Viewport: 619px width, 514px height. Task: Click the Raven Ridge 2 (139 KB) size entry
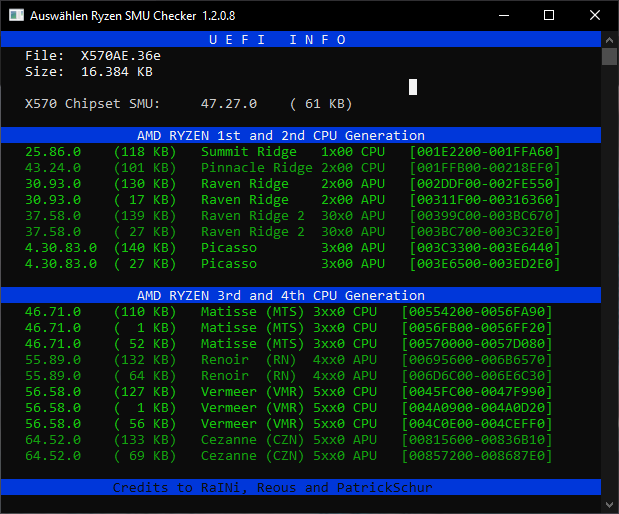click(145, 216)
